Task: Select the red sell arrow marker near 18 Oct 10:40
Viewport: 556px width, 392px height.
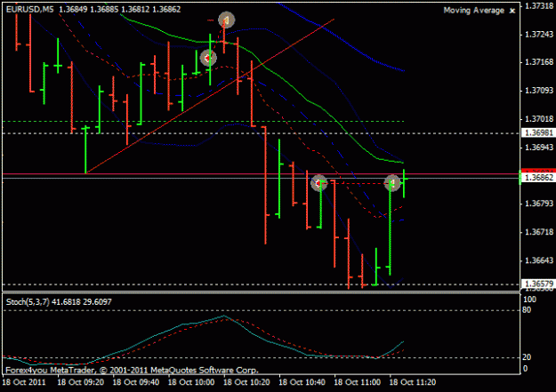Action: pos(318,183)
